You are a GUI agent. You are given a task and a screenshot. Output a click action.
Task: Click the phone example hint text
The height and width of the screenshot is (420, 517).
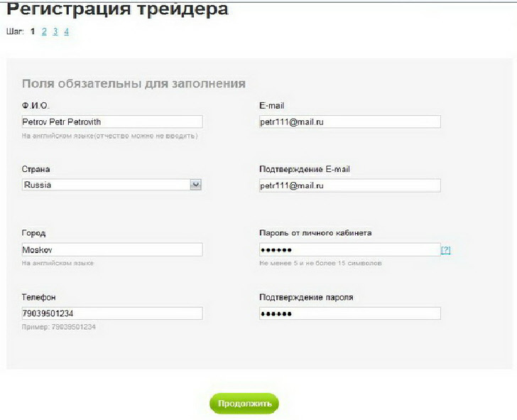click(x=59, y=327)
